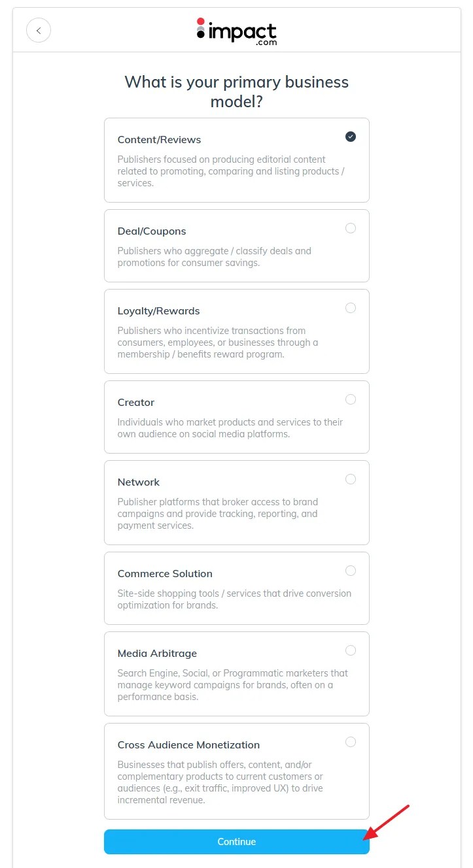The width and height of the screenshot is (473, 868).
Task: Enable the Commerce Solution option
Action: (351, 571)
